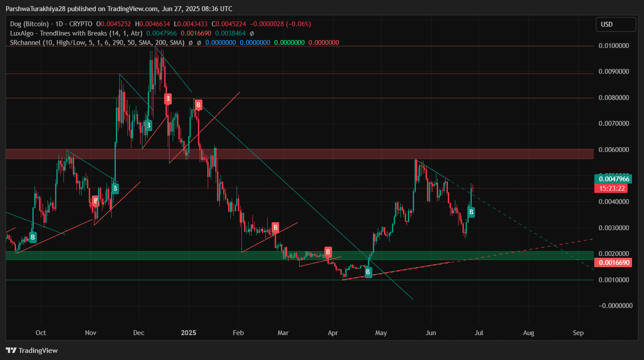Click the green B breakout marker on the December trendline
Viewport: 644px width, 360px height.
pyautogui.click(x=148, y=125)
